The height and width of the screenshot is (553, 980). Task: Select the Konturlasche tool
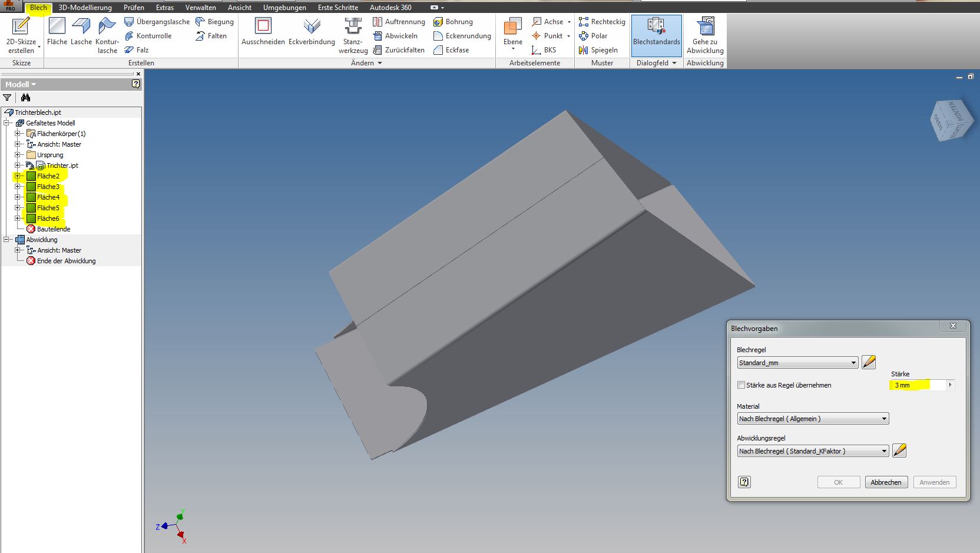107,35
